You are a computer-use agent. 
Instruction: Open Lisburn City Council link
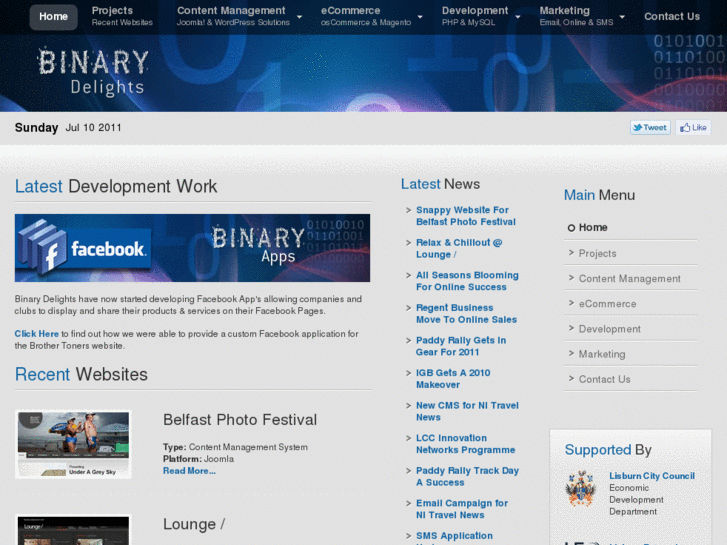(652, 476)
